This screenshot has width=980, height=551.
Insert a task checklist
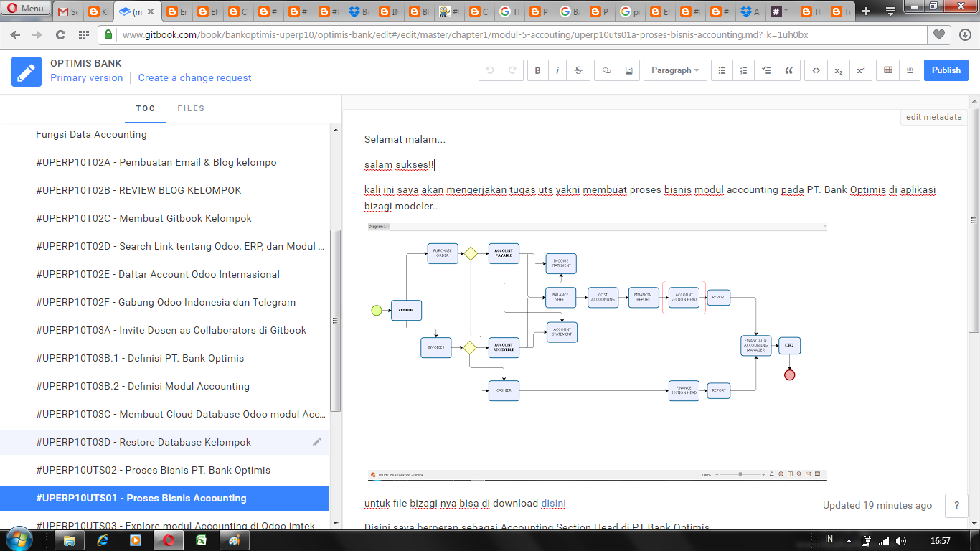click(766, 70)
